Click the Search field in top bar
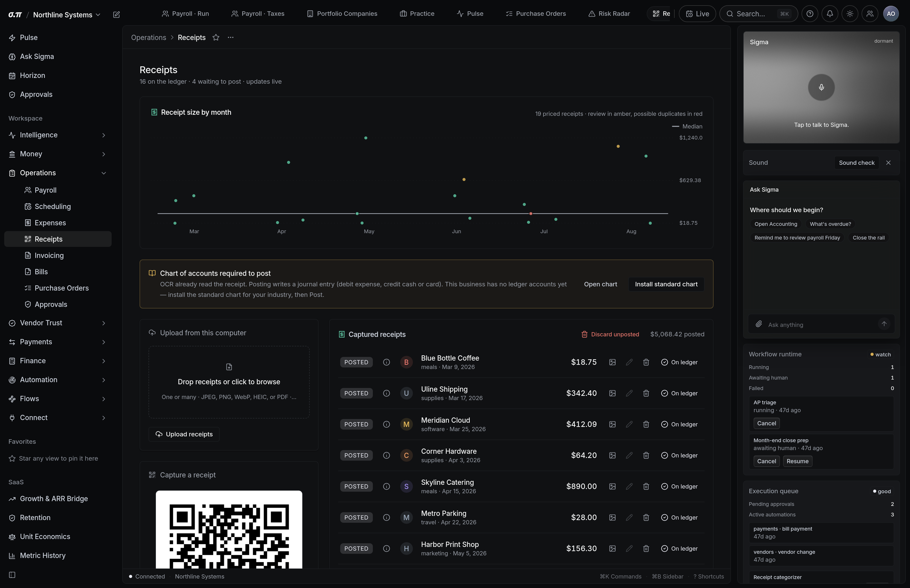This screenshot has width=910, height=588. [758, 14]
